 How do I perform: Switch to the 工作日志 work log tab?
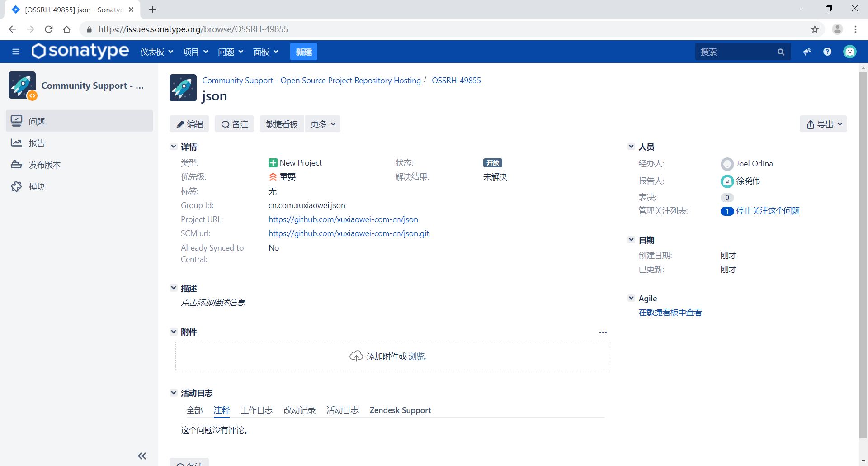(x=257, y=410)
